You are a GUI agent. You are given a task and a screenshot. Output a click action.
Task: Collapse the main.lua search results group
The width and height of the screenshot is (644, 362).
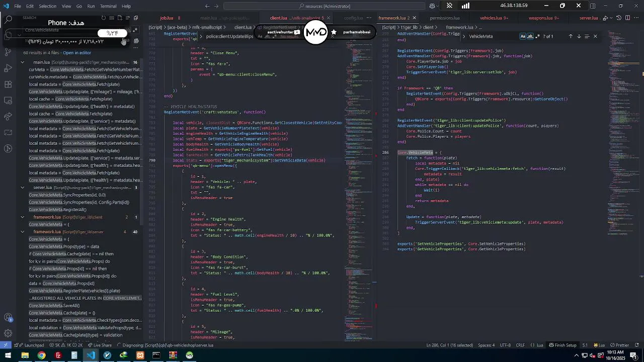coord(22,62)
